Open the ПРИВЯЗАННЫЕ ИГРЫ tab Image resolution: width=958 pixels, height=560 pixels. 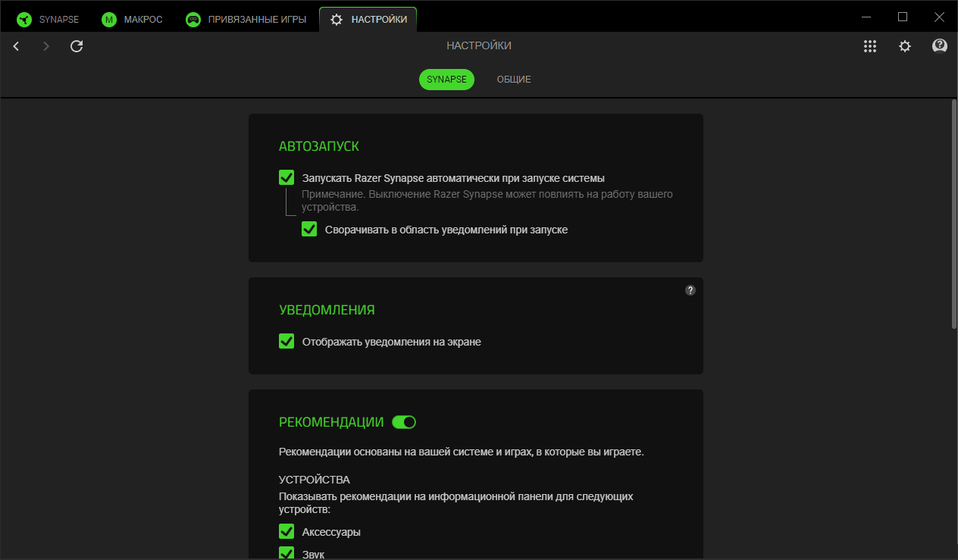(x=246, y=20)
